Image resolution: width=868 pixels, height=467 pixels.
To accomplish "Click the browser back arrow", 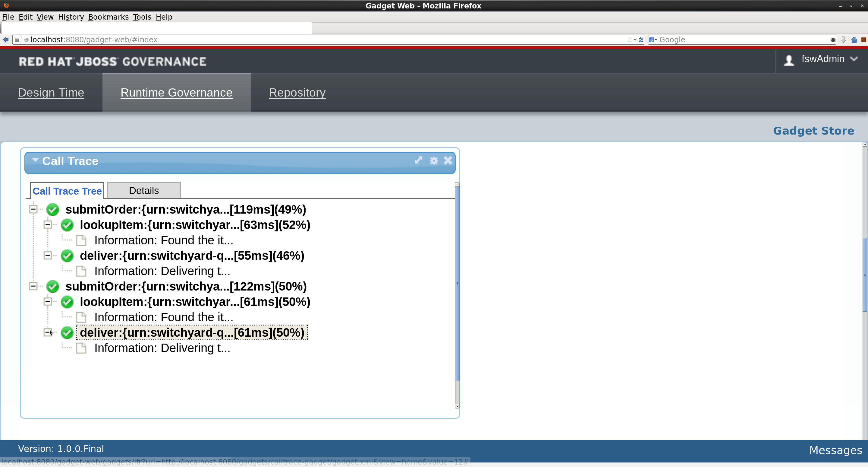I will click(6, 40).
